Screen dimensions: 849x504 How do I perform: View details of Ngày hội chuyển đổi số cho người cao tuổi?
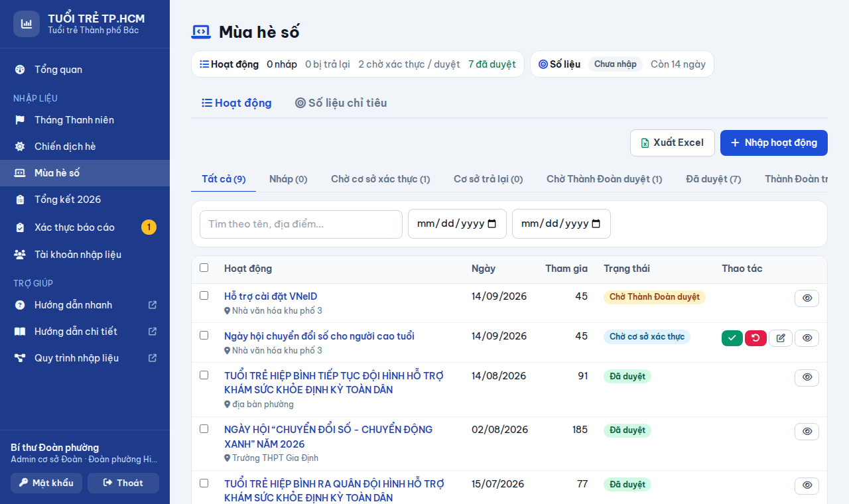(807, 338)
